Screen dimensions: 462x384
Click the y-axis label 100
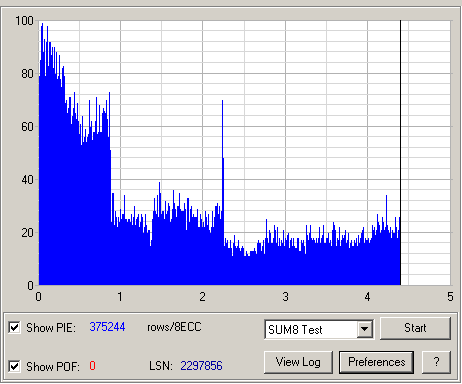(24, 21)
